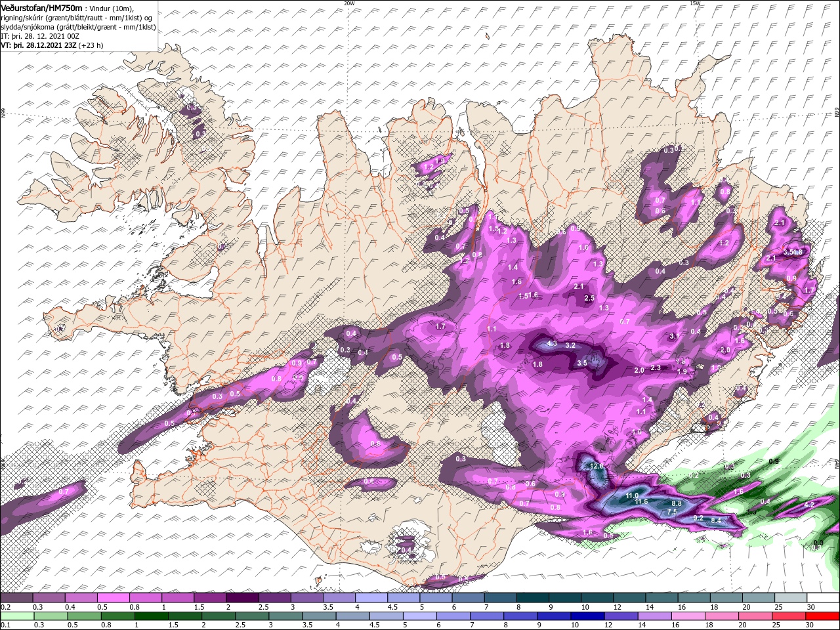840x630 pixels.
Task: Pick bright red 30+ swatch in rain scale
Action: coord(822,616)
